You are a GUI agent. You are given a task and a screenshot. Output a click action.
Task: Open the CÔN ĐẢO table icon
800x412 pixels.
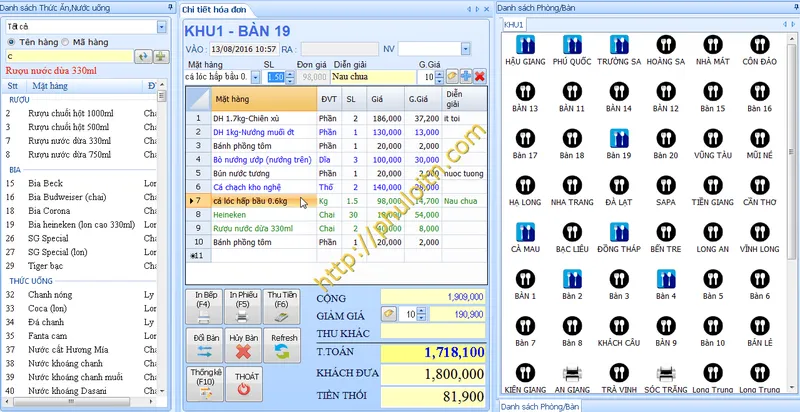[760, 45]
